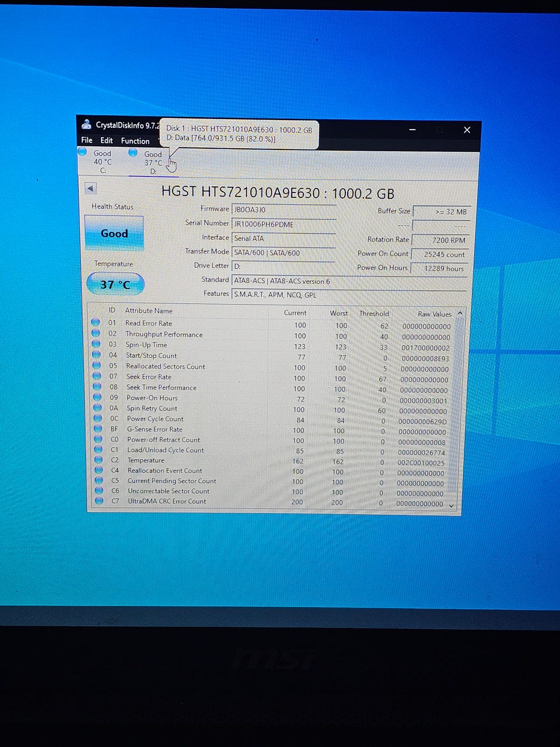The height and width of the screenshot is (747, 560).
Task: Click the previous disk arrow button
Action: 90,189
